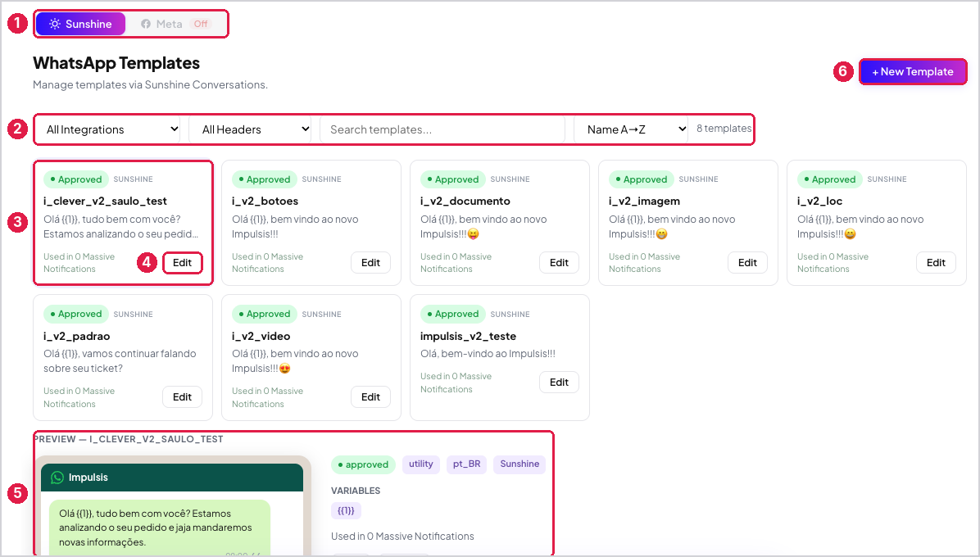Image resolution: width=980 pixels, height=557 pixels.
Task: Select the i_v2_padrao template title
Action: coord(76,336)
